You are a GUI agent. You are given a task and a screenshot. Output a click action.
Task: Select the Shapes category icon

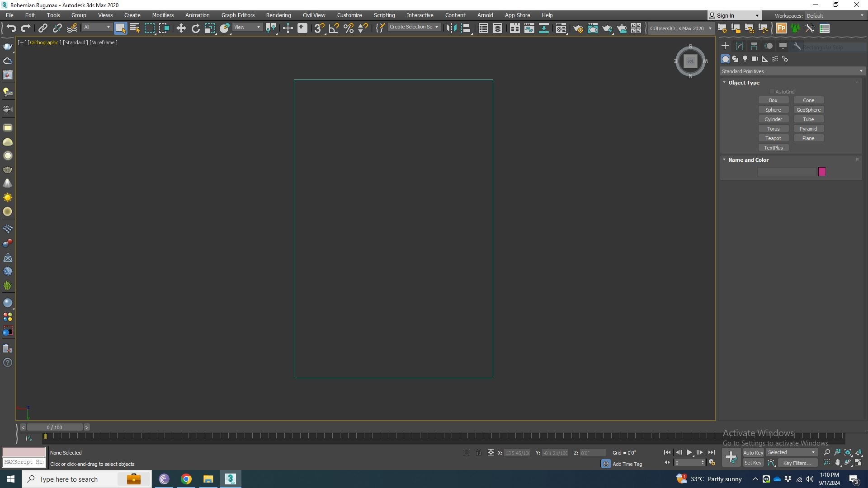coord(735,59)
